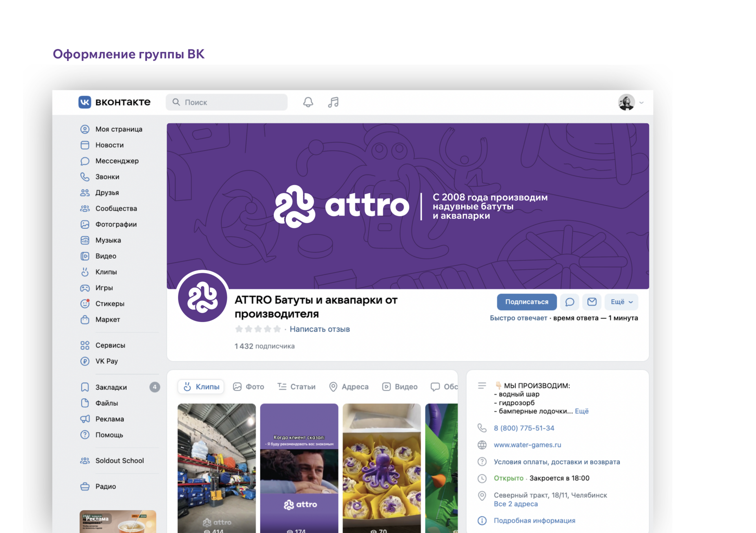The height and width of the screenshot is (533, 756).
Task: Click the VK Pay ruble icon
Action: coord(85,361)
